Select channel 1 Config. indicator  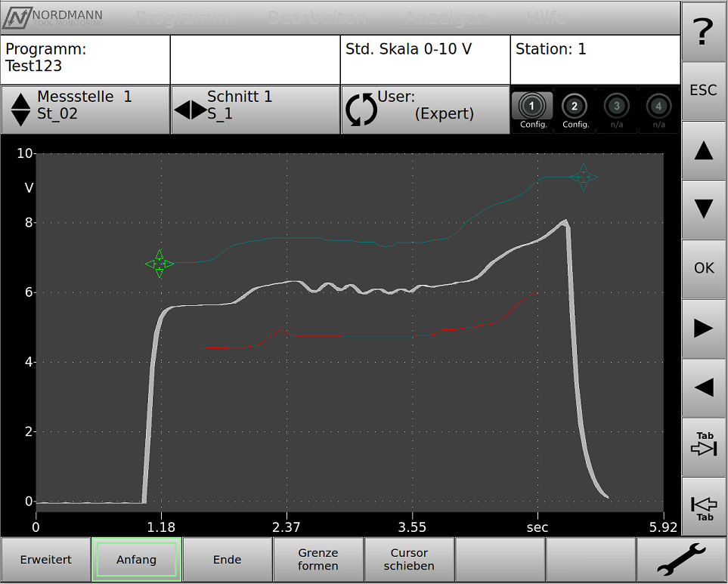tap(532, 110)
